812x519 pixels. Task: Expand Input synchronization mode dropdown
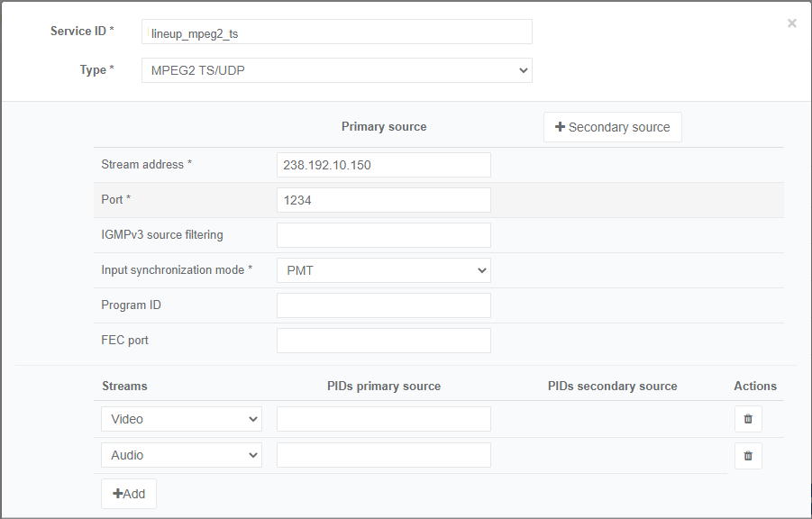click(x=384, y=270)
